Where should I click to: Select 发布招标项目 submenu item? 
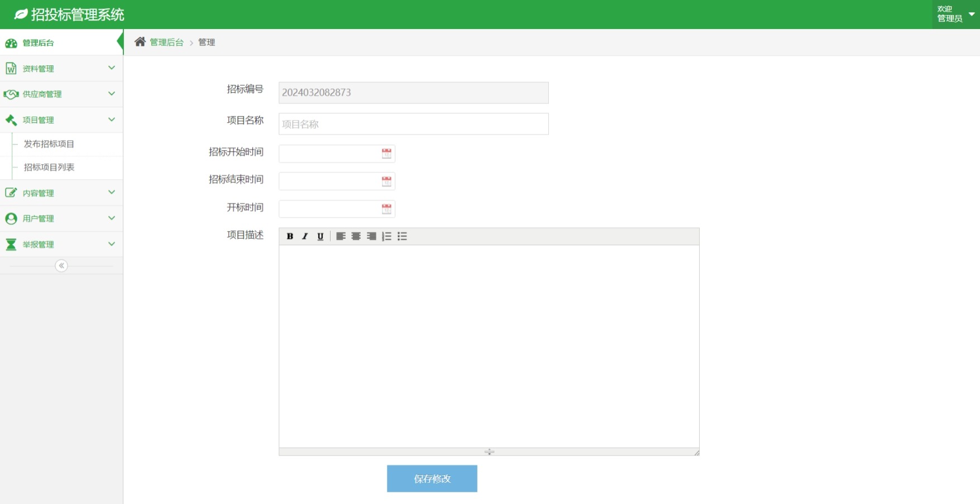(49, 144)
